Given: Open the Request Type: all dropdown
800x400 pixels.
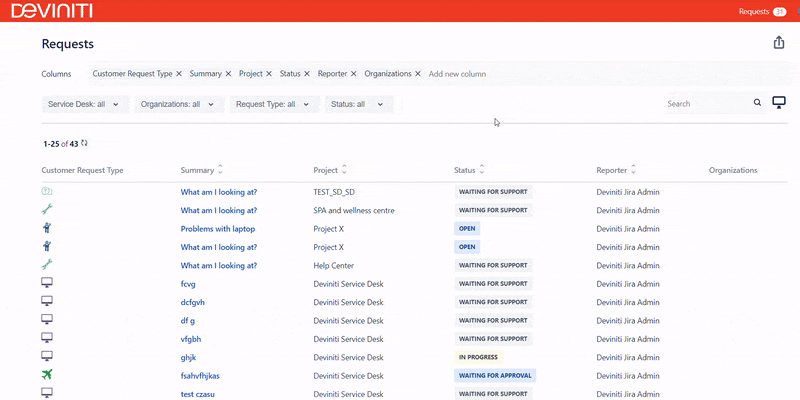Looking at the screenshot, I should pyautogui.click(x=274, y=104).
